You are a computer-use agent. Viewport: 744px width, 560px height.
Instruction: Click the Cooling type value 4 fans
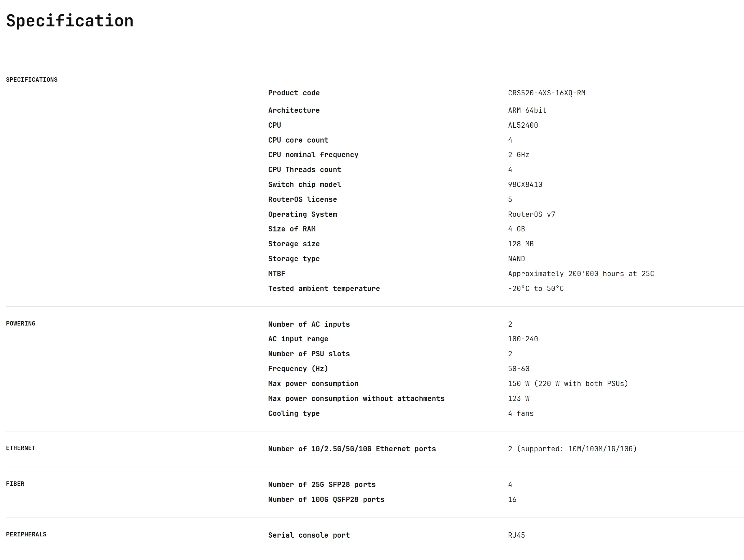point(521,413)
